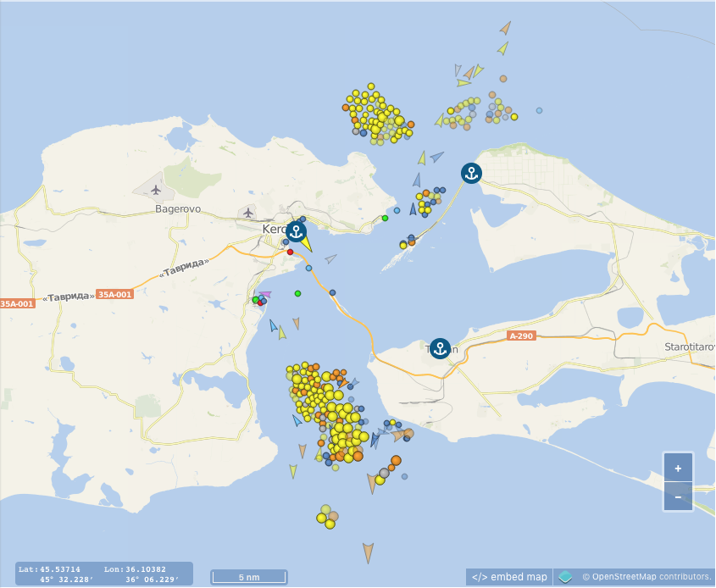Click the embed map button
This screenshot has width=716, height=588.
point(512,575)
